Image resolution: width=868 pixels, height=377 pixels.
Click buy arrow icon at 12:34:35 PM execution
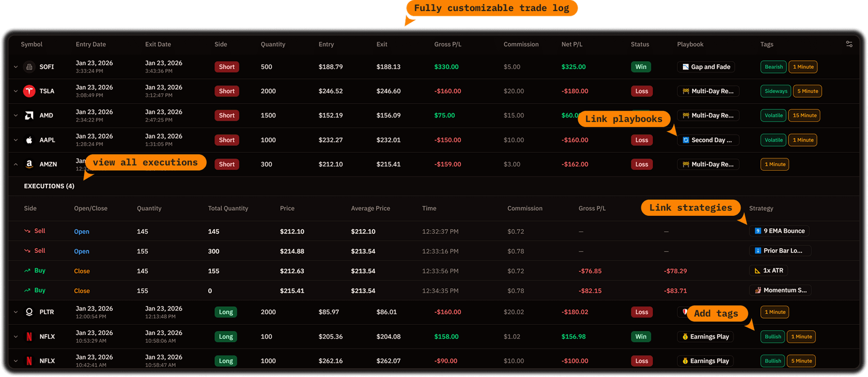[27, 290]
